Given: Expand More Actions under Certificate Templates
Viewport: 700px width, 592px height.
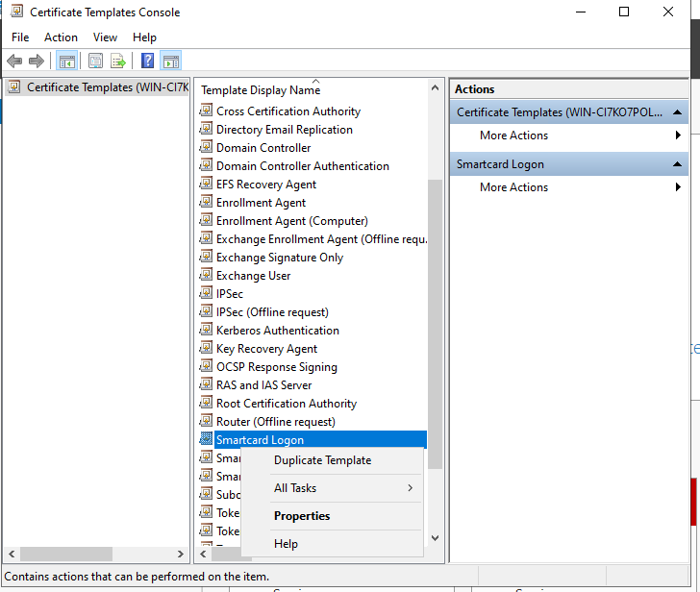Looking at the screenshot, I should 569,136.
